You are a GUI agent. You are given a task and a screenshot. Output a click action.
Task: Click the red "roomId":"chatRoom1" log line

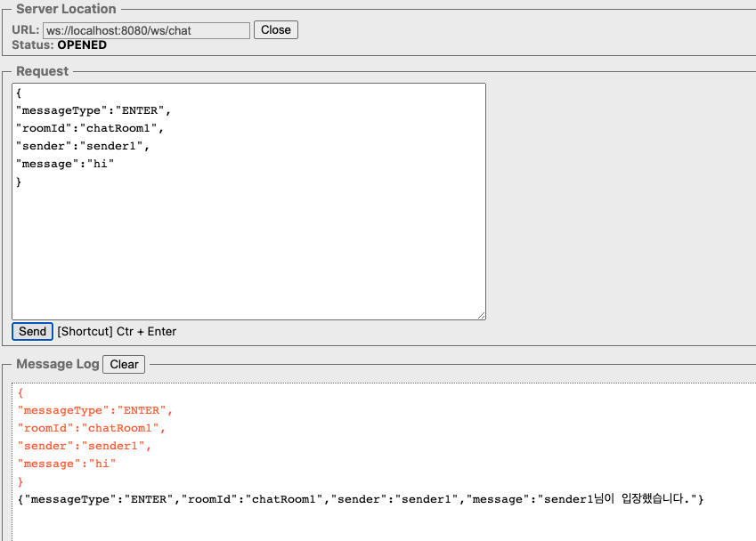click(92, 428)
